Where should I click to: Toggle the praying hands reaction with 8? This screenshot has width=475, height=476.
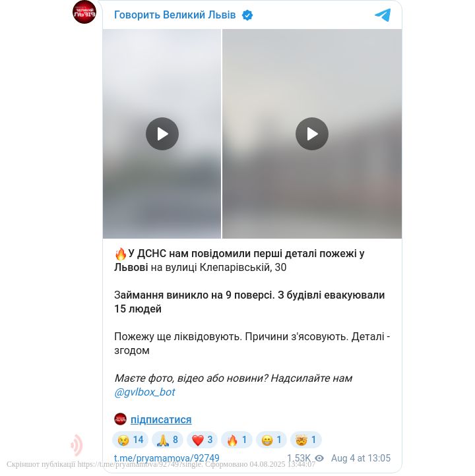[x=168, y=440]
